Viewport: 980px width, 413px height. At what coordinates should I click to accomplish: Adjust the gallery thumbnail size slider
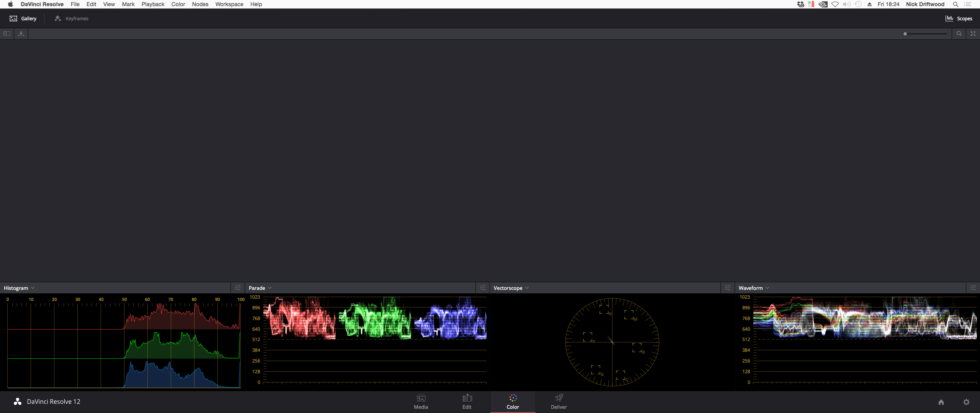click(x=905, y=34)
